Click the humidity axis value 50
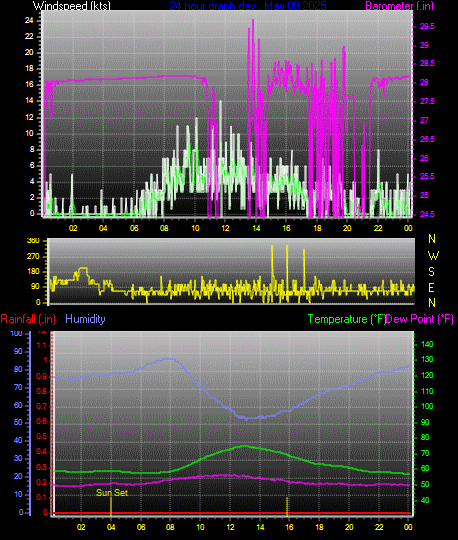The height and width of the screenshot is (540, 458). [18, 422]
